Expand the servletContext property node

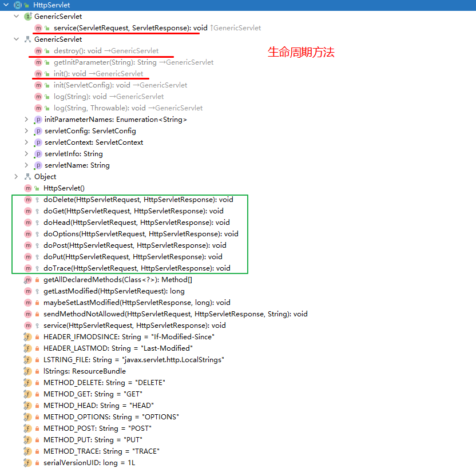26,142
